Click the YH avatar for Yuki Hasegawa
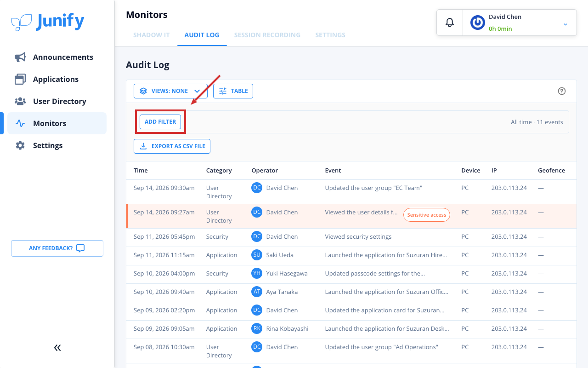The image size is (588, 368). click(257, 273)
